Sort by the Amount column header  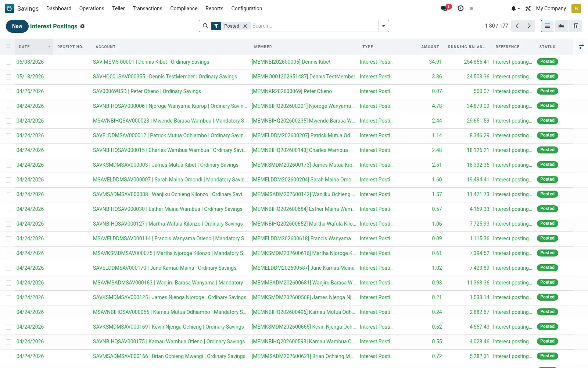coord(430,47)
